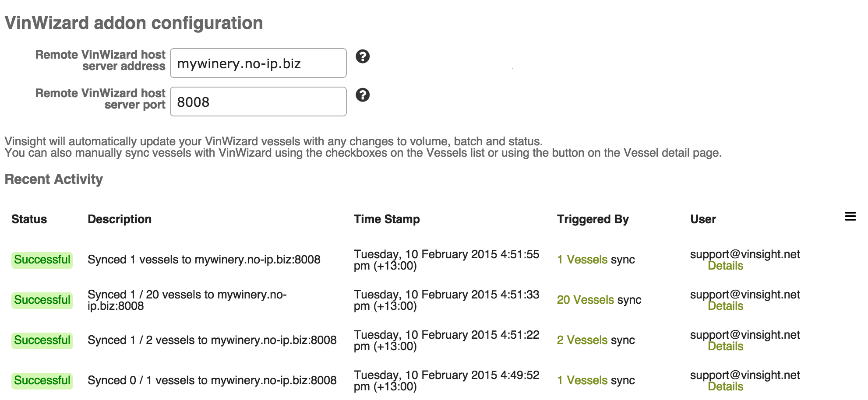Open the 2 Vessels sync link
The width and height of the screenshot is (868, 400).
pyautogui.click(x=582, y=340)
